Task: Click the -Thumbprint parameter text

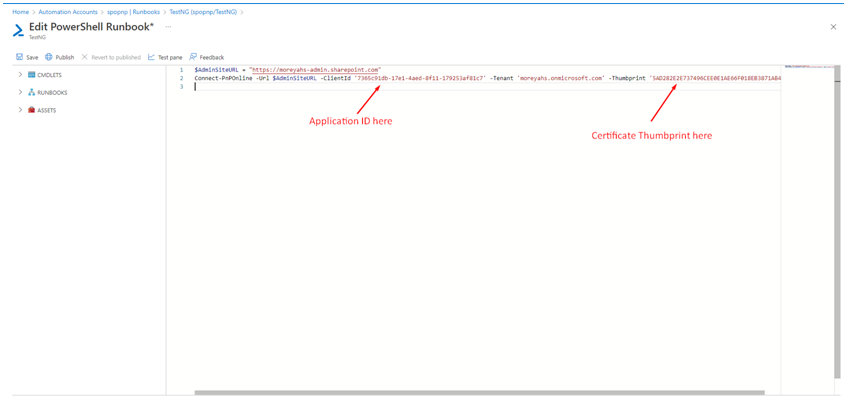Action: [x=628, y=78]
